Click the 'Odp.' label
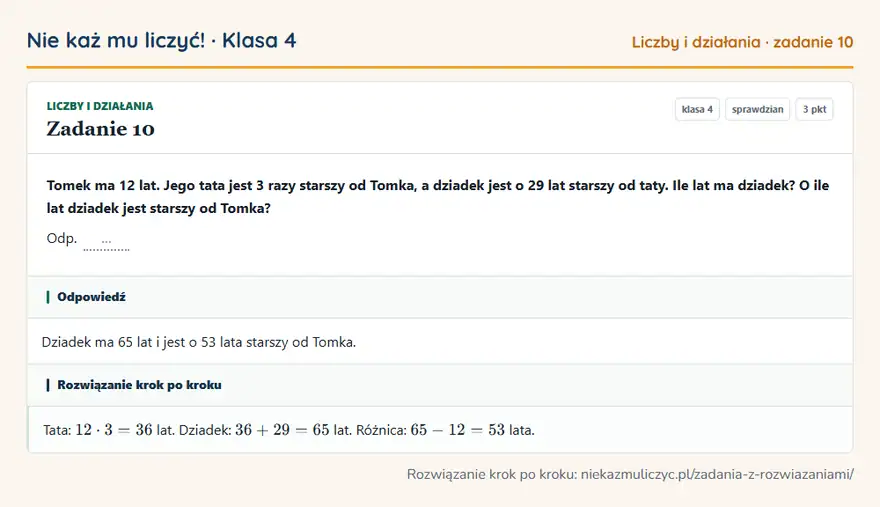The height and width of the screenshot is (507, 880). point(62,238)
